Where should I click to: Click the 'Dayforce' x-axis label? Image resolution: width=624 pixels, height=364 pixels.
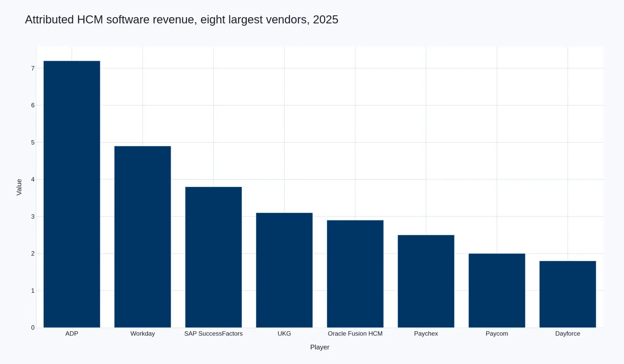click(x=568, y=333)
